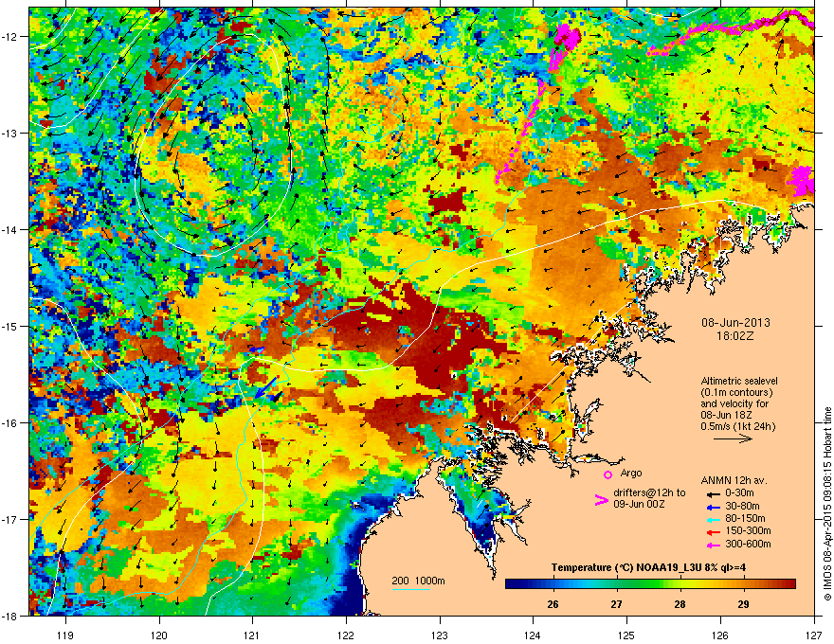Click the longitude axis label 123
This screenshot has height=644, width=834.
point(440,635)
